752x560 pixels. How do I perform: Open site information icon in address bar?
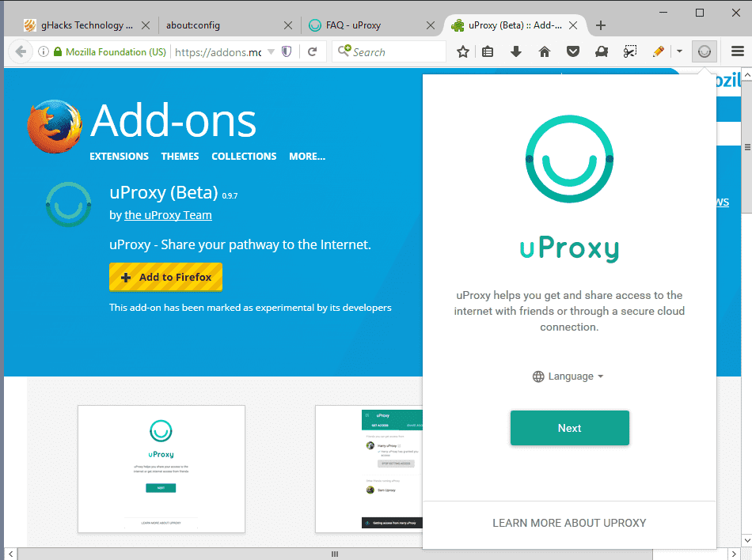click(x=44, y=51)
